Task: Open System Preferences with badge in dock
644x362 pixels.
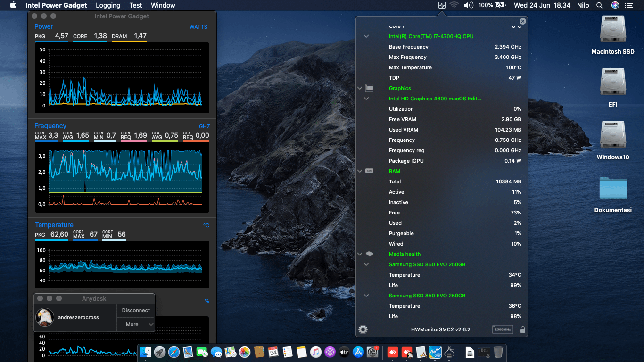Action: 372,352
